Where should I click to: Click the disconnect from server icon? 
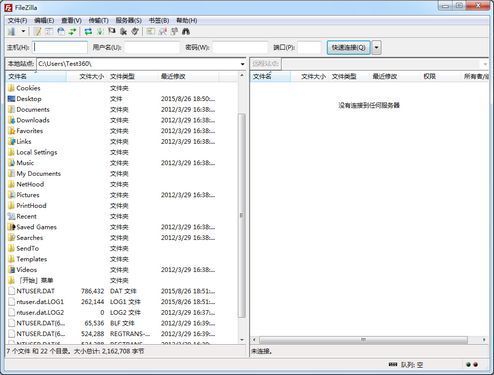click(123, 32)
